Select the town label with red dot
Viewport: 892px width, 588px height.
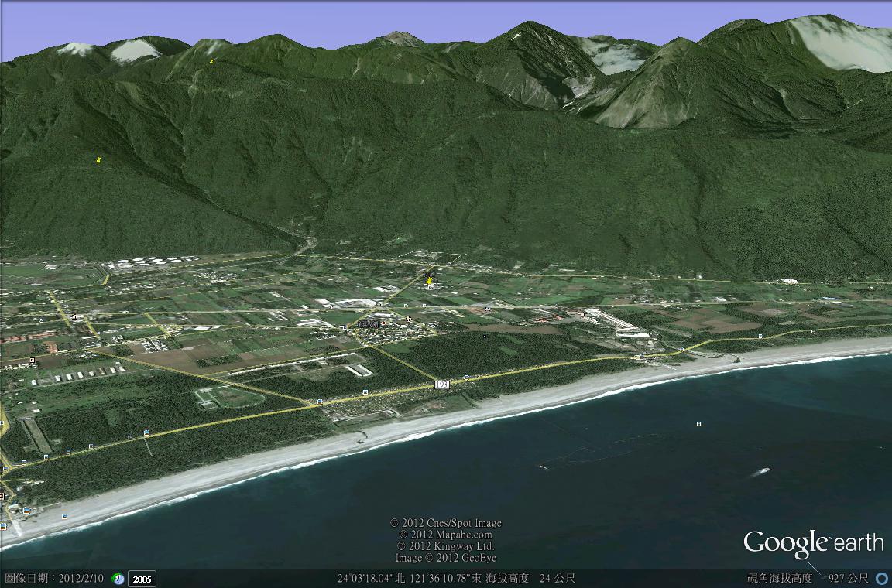tap(372, 323)
